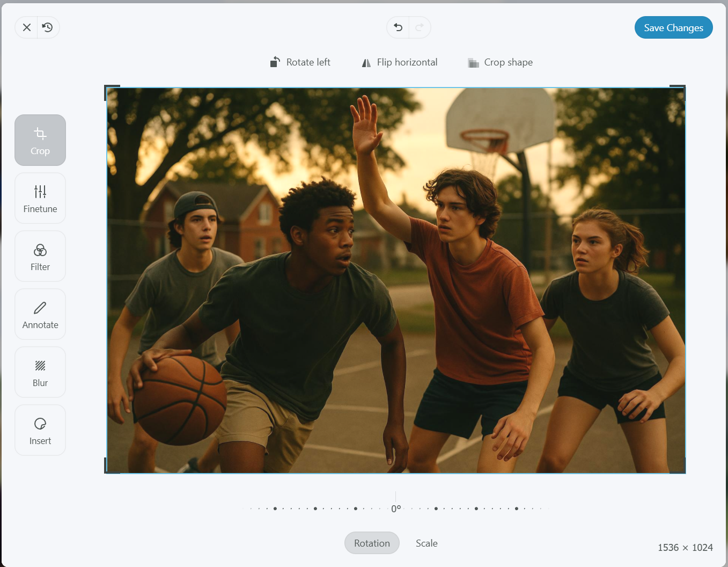Switch to the Scale tab
The image size is (728, 567).
click(426, 543)
